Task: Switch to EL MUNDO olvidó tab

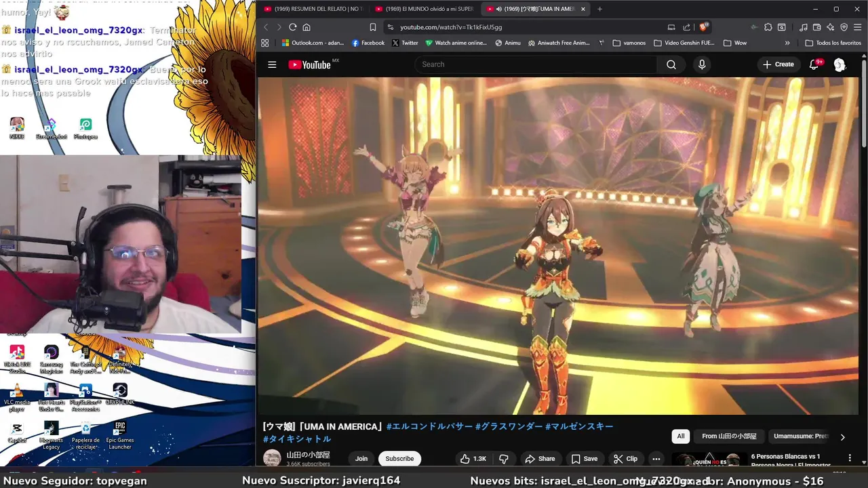Action: pyautogui.click(x=424, y=9)
